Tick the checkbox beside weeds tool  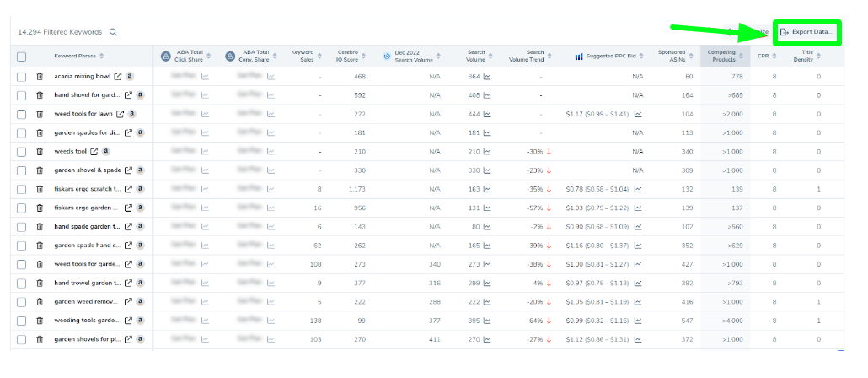[21, 152]
